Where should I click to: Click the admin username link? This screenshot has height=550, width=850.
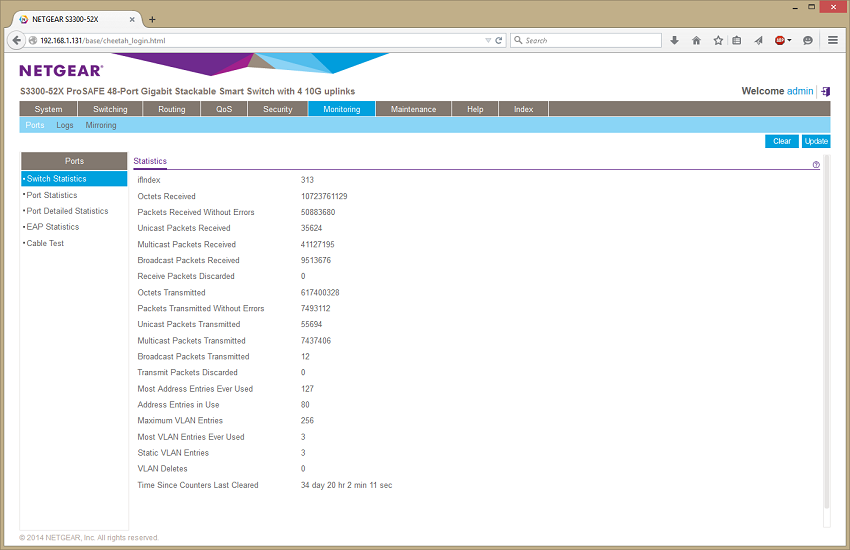pos(800,91)
